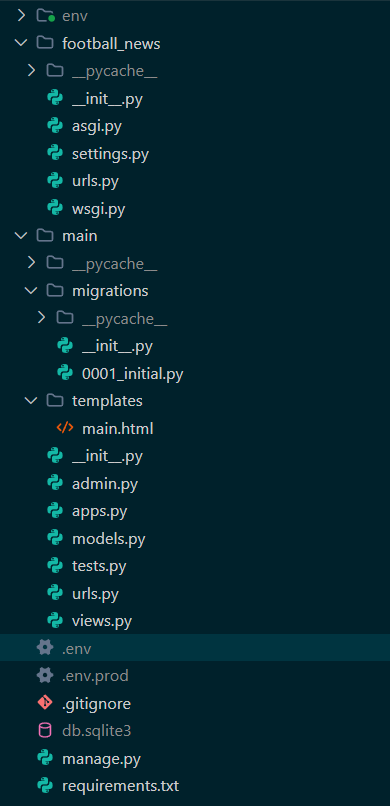Click Python icon beside manage.py
The image size is (390, 806).
(x=45, y=758)
